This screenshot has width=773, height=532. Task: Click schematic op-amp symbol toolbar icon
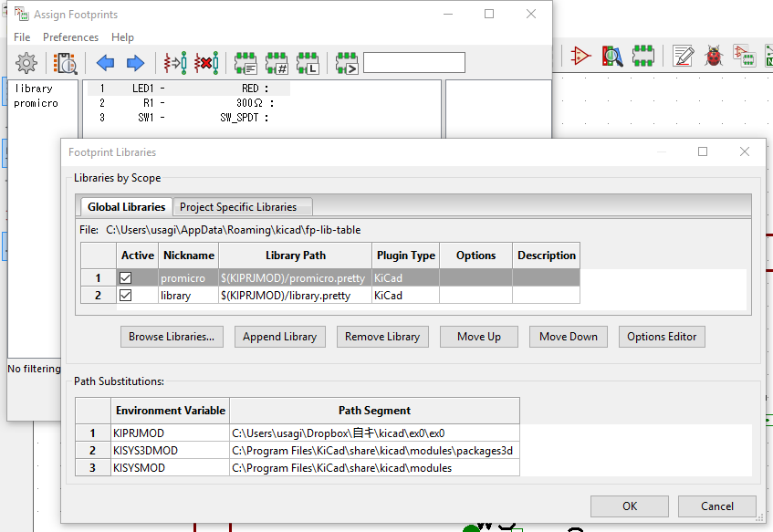(580, 56)
